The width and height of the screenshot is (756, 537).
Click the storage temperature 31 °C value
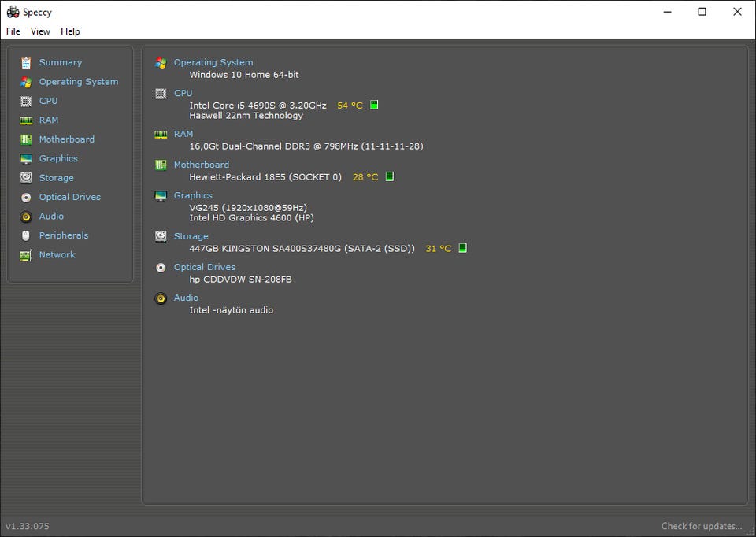[439, 249]
